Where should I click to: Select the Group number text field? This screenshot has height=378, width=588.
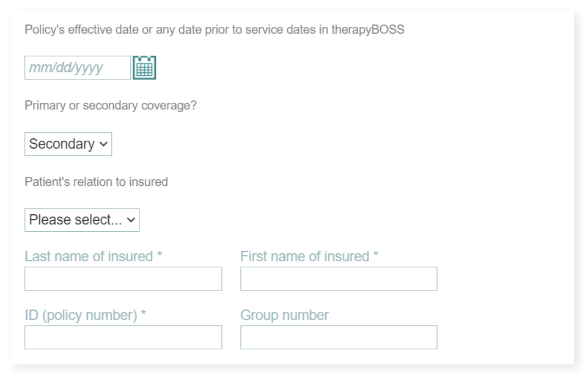339,338
